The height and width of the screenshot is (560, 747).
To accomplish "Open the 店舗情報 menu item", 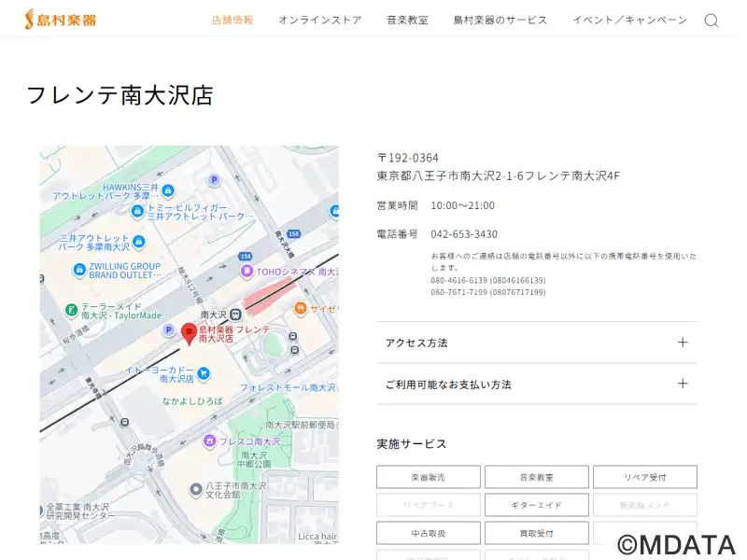I will (233, 20).
